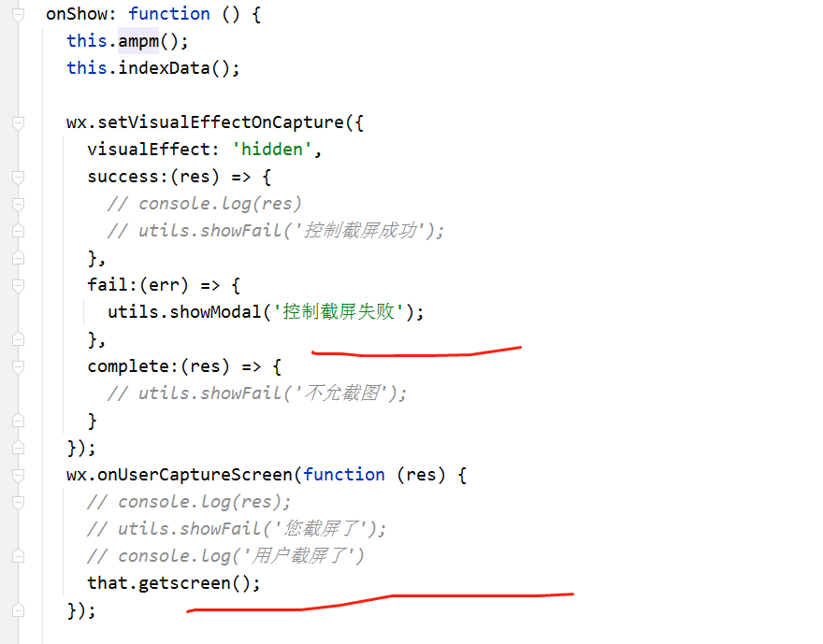Click the fold end marker beside the final });
Viewport: 823px width, 644px height.
[18, 611]
